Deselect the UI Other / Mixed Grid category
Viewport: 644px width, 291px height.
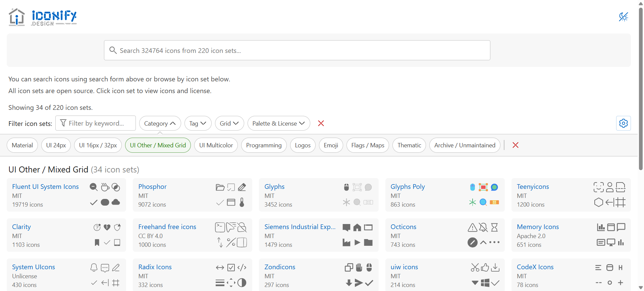pyautogui.click(x=158, y=145)
